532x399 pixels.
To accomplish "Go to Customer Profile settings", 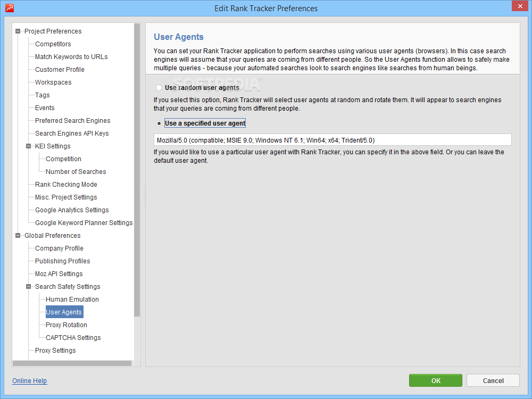I will pos(60,70).
